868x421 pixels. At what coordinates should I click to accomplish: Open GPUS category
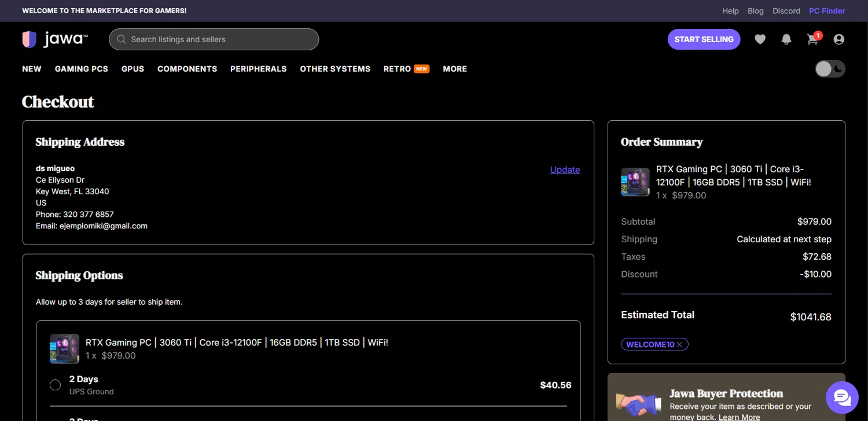point(133,69)
